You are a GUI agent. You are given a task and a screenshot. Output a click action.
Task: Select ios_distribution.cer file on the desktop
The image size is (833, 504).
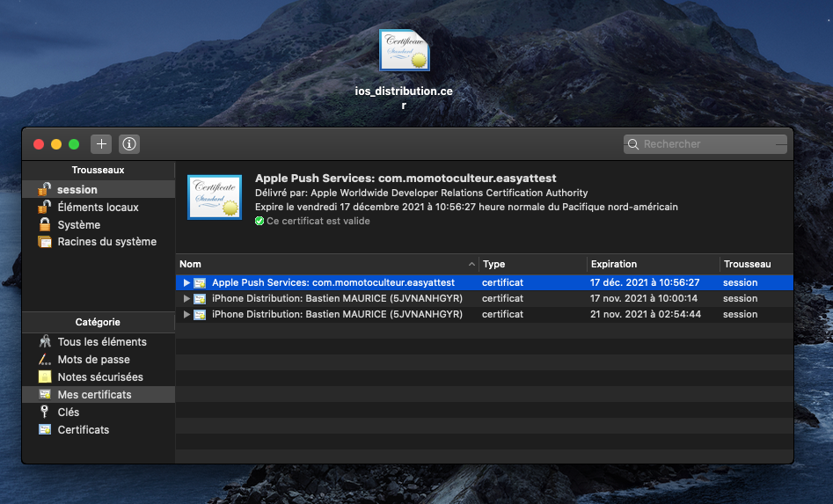point(404,50)
